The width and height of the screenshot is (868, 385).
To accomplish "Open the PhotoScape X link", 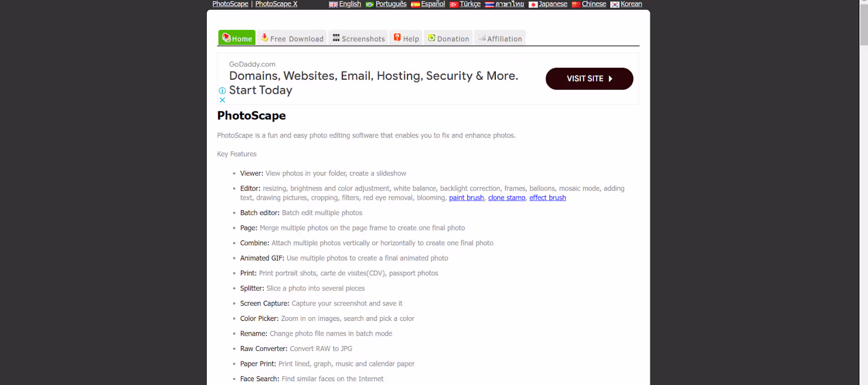I will [276, 4].
